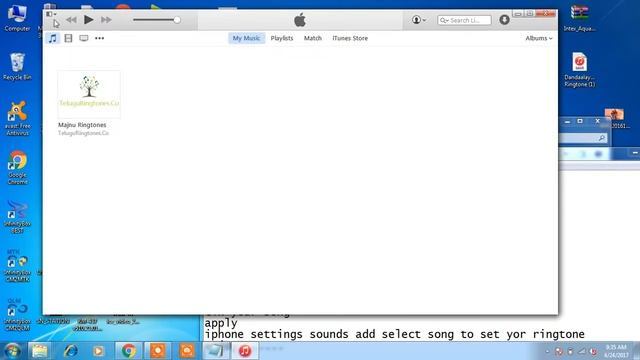Open the iTunes Store tab

pos(350,38)
